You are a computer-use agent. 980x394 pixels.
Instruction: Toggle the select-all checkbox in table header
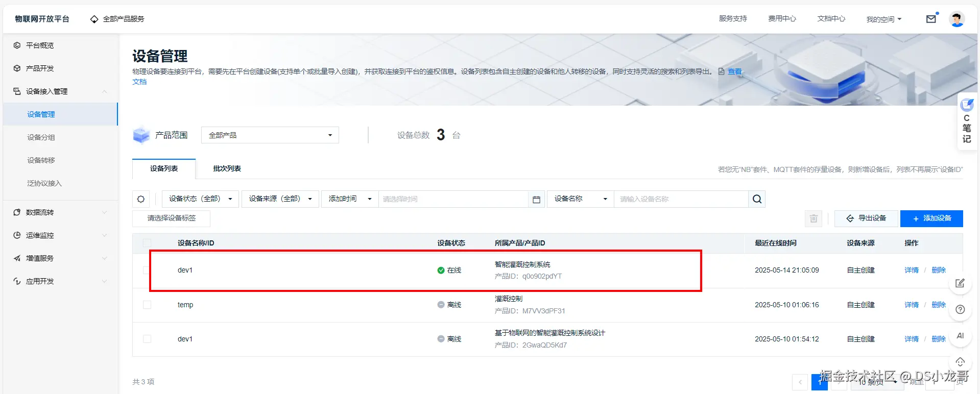147,243
